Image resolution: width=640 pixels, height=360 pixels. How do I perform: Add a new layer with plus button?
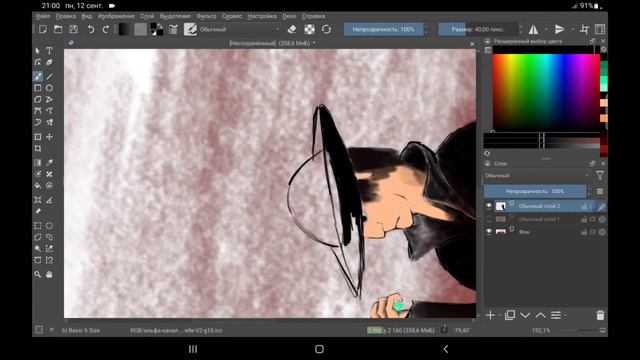point(490,315)
